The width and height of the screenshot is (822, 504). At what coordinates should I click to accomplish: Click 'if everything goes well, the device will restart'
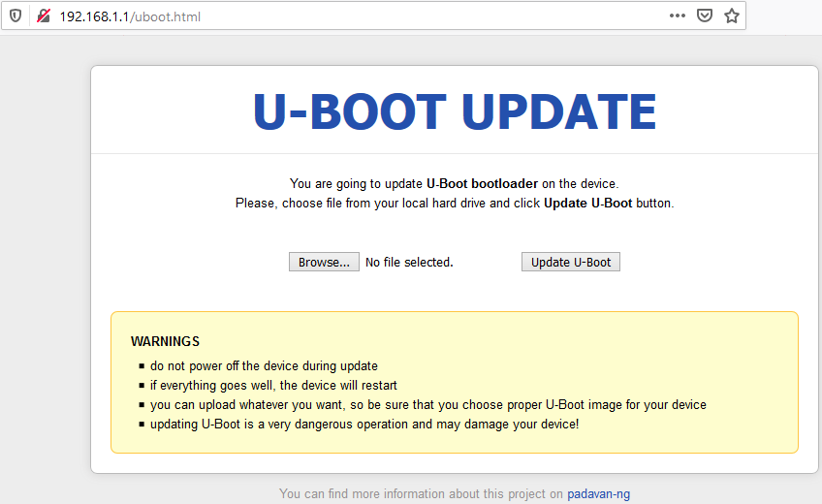[273, 386]
